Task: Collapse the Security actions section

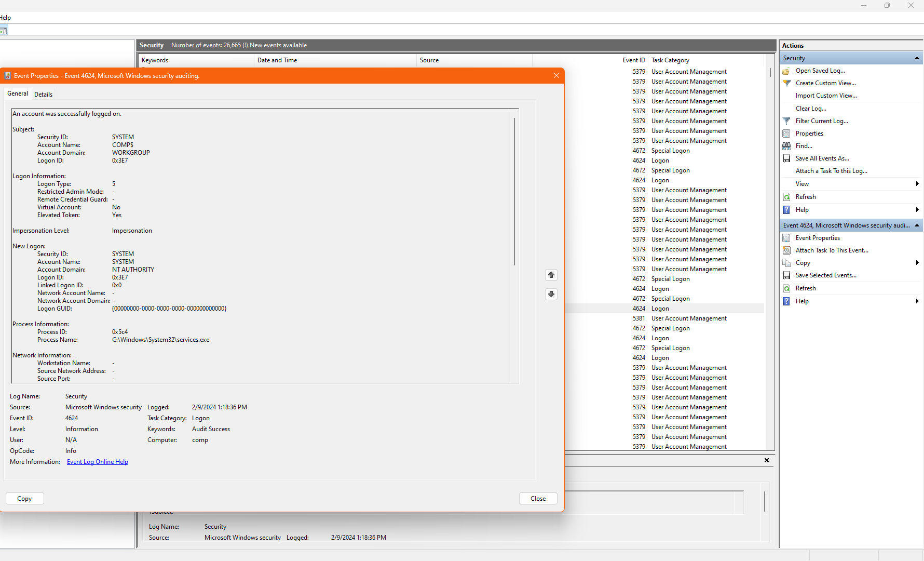Action: click(917, 58)
